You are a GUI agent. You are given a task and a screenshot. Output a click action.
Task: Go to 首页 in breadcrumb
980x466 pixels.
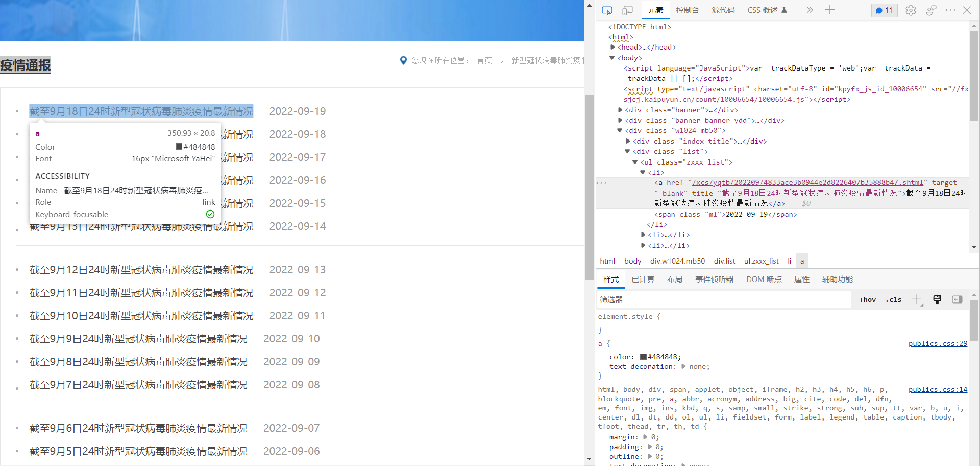point(484,60)
